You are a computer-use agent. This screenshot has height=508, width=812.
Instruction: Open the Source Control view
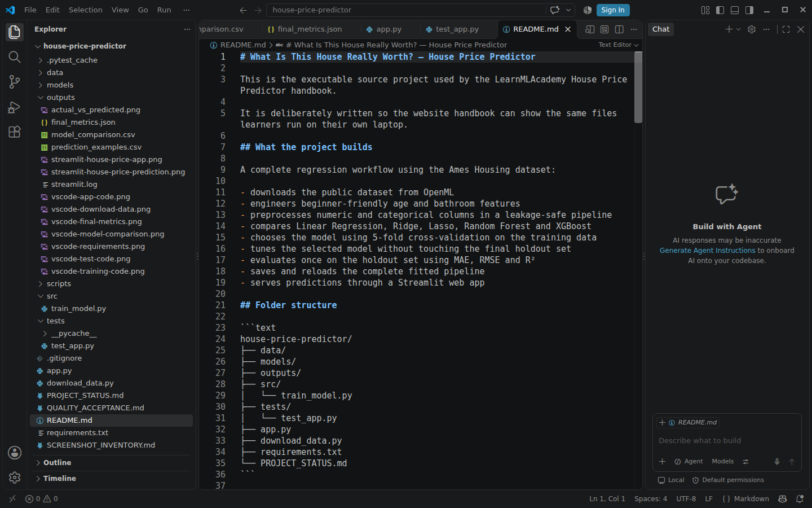pyautogui.click(x=15, y=82)
